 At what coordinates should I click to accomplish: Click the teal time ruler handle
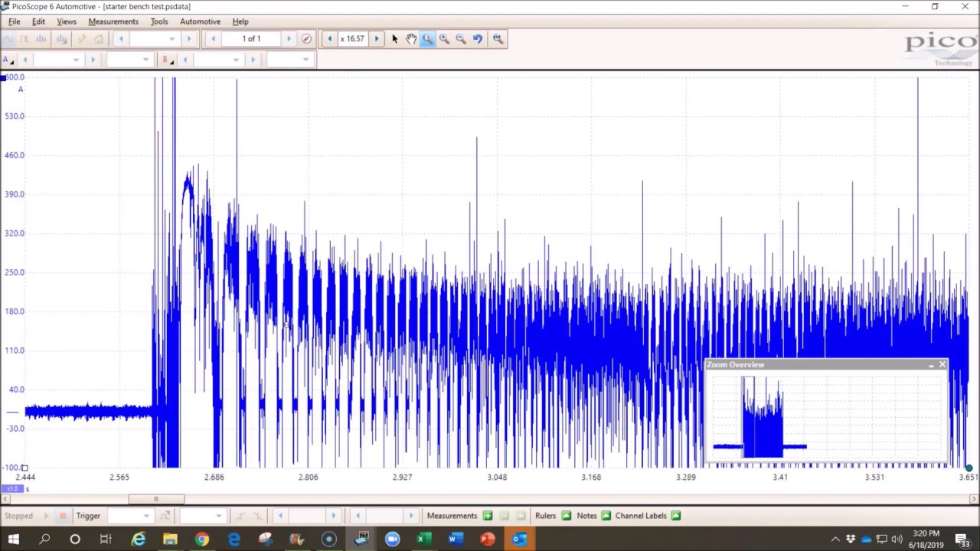tap(969, 468)
